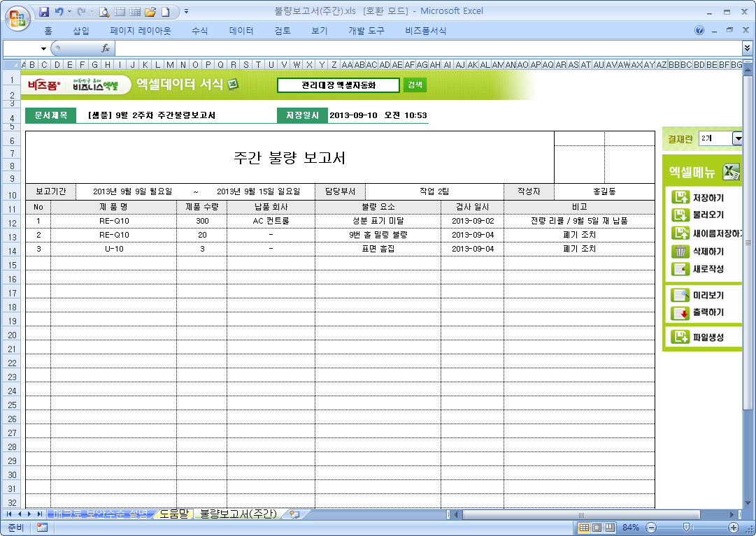Click the 출력하기 print button
Viewport: 756px width, 536px height.
tap(698, 312)
